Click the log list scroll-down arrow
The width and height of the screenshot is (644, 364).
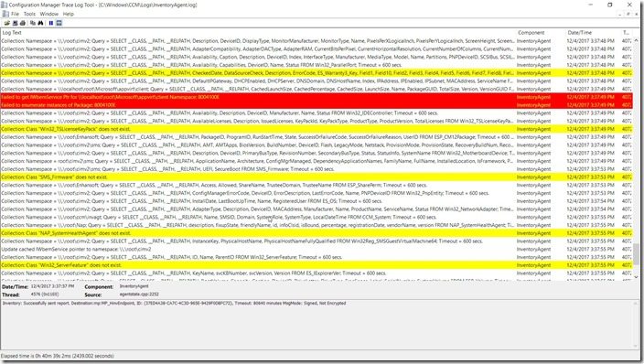(636, 277)
